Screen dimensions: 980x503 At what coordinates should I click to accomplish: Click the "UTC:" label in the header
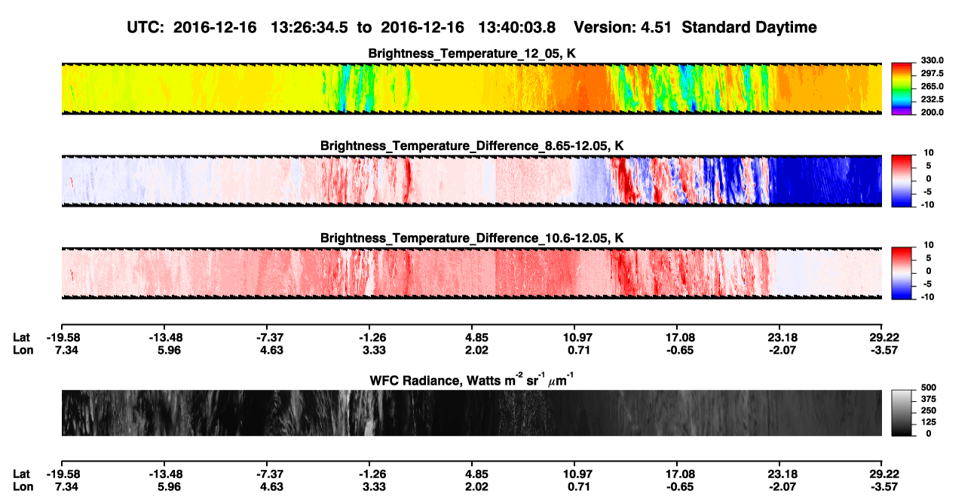click(x=145, y=28)
